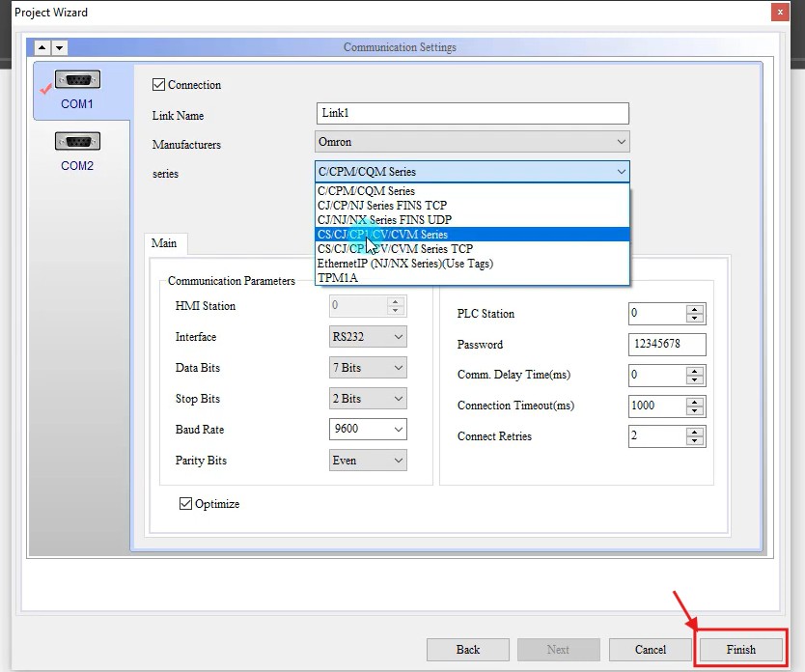Increase Connection Timeout value
Screen dimensions: 805x672
695,402
